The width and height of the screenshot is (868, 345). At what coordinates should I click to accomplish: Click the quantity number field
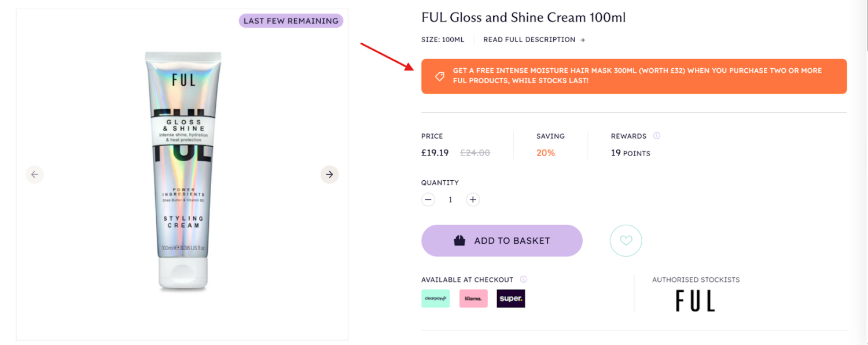450,200
